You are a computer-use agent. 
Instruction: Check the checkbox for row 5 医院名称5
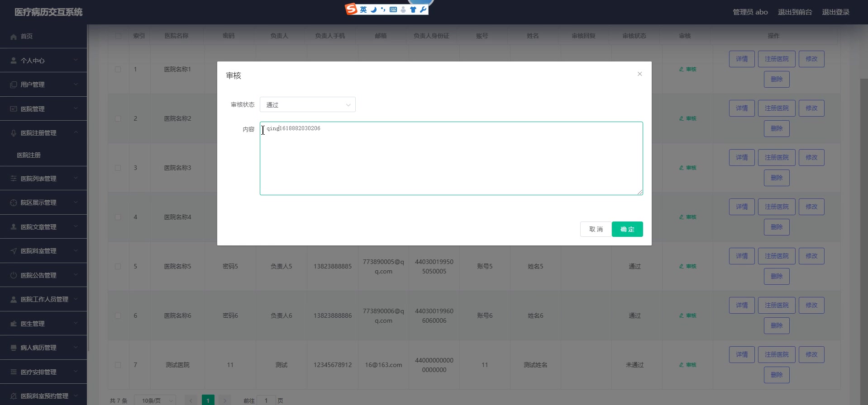click(x=118, y=266)
